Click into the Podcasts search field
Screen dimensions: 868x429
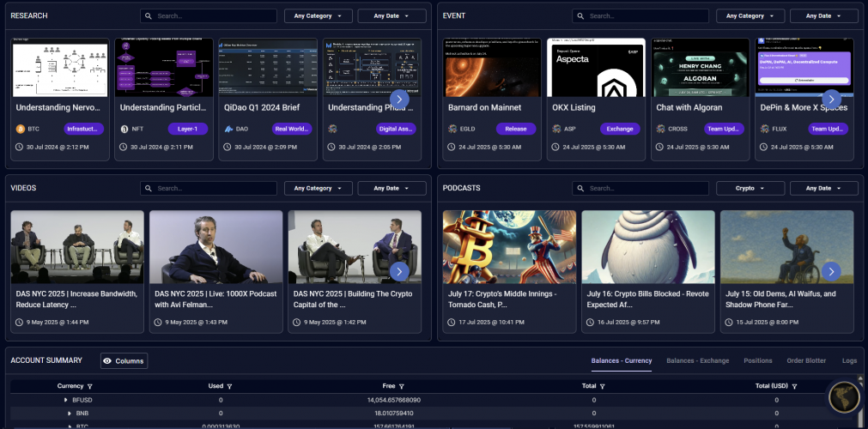click(x=640, y=188)
